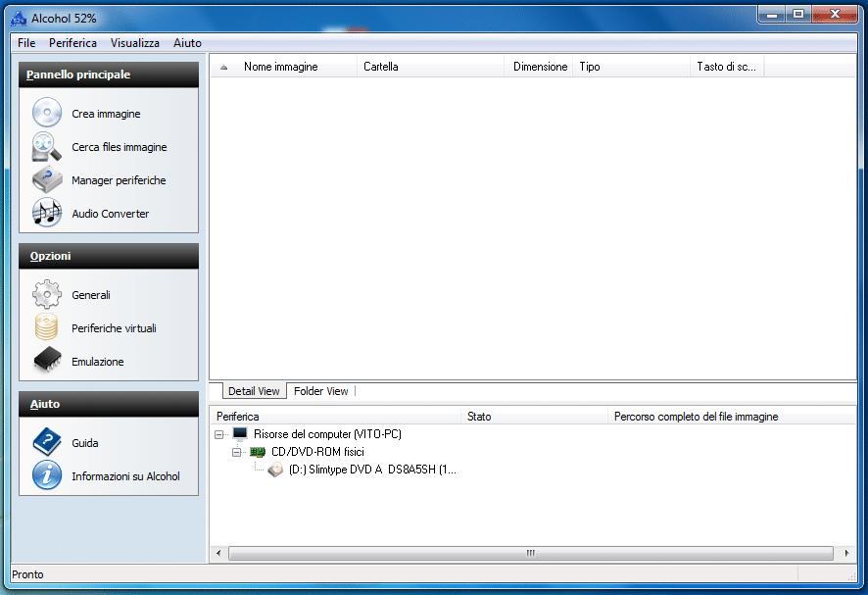Click Periferiche virtuali stacked discs icon
Screen dimensions: 868x595
[47, 328]
